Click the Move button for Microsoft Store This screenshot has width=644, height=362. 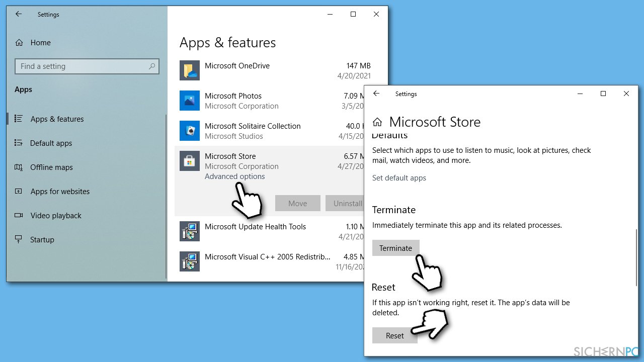(298, 203)
